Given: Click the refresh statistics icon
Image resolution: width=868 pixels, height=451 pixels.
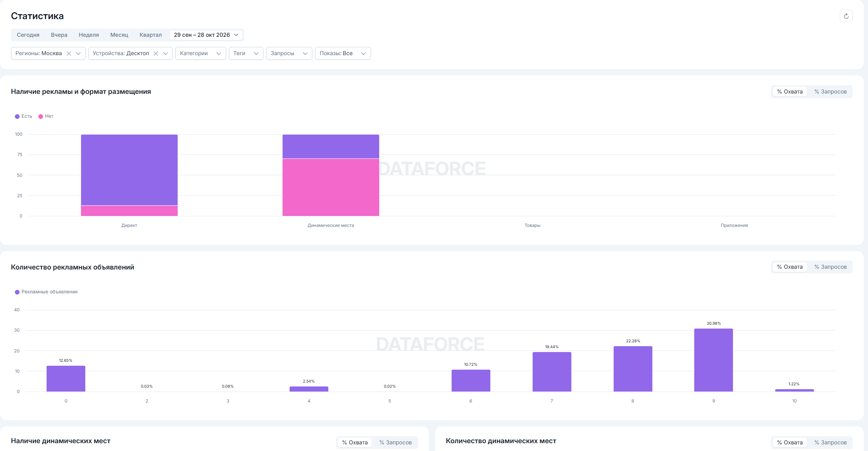Looking at the screenshot, I should tap(846, 16).
